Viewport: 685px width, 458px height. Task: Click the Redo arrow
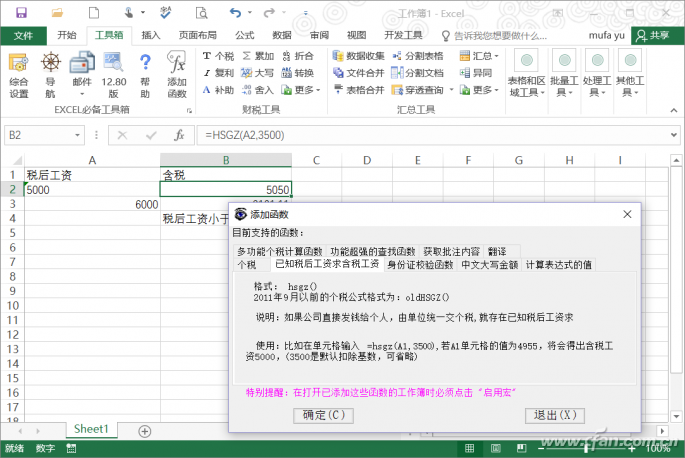(x=270, y=13)
